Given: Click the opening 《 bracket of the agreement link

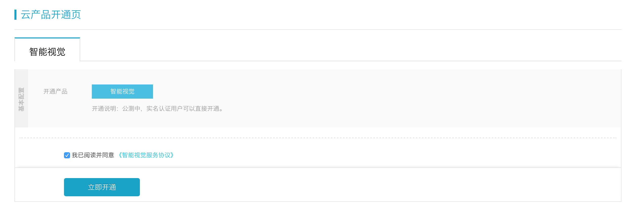Looking at the screenshot, I should point(120,155).
